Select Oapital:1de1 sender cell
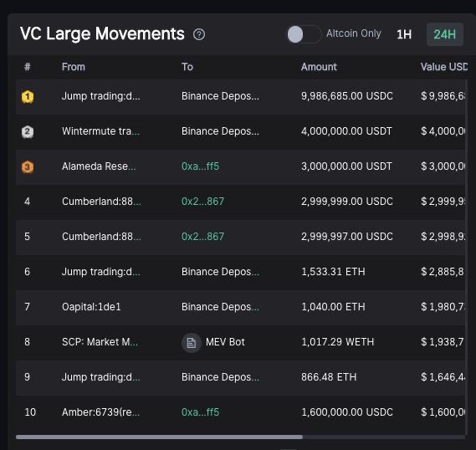Screen dimensions: 476x450 (91, 307)
